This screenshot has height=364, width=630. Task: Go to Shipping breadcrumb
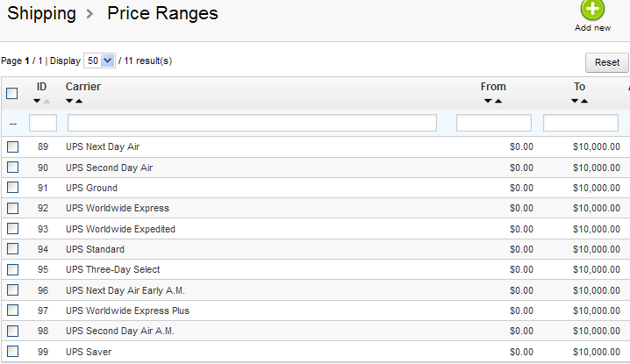pyautogui.click(x=42, y=13)
